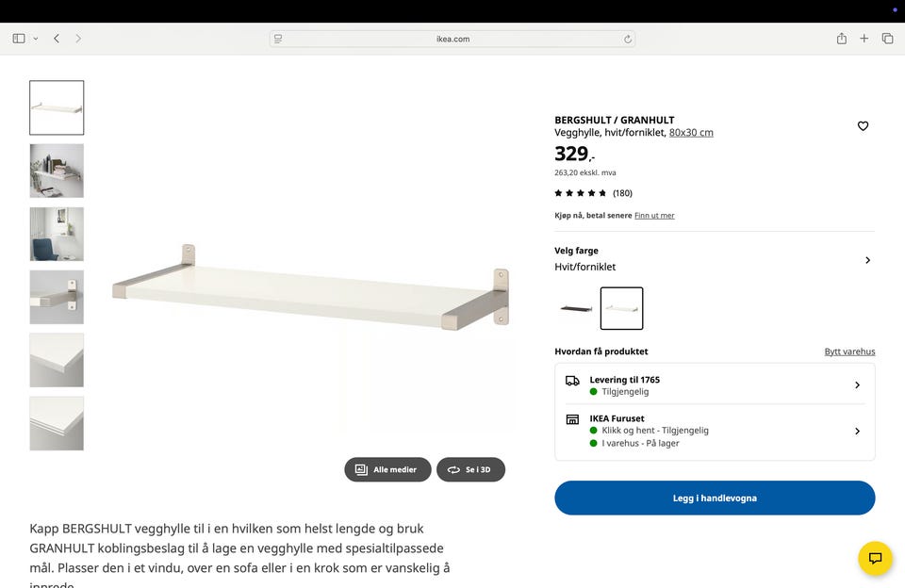Expand the Velg farge chevron
The image size is (905, 588).
867,260
